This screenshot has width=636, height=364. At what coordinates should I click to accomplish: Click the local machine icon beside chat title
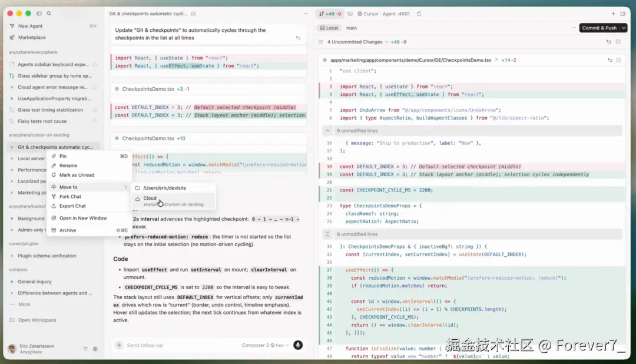194,14
